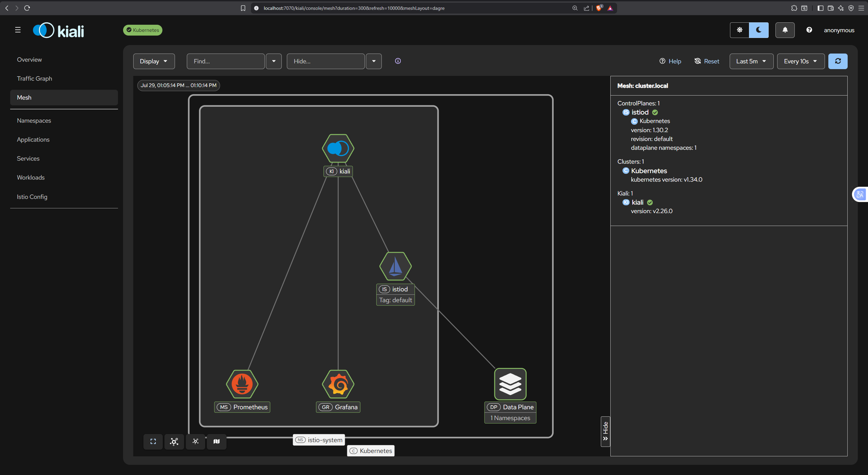This screenshot has height=475, width=868.
Task: Click the browser back arrow
Action: coord(7,8)
